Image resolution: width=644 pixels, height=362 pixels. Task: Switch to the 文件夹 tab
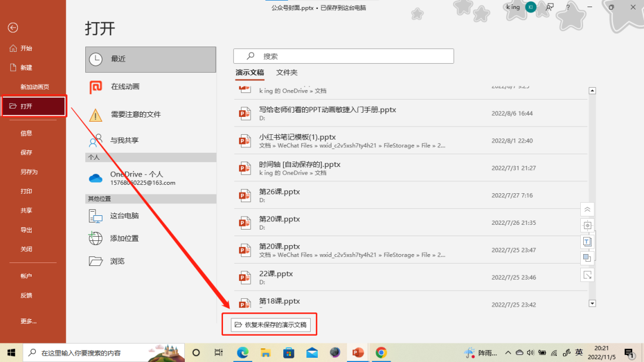[x=287, y=73]
